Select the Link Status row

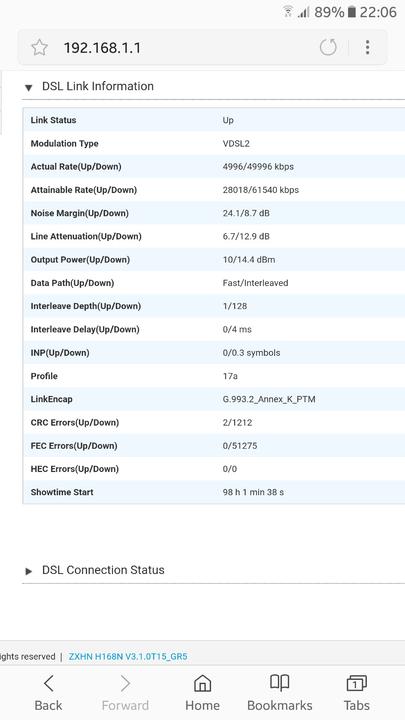(214, 120)
